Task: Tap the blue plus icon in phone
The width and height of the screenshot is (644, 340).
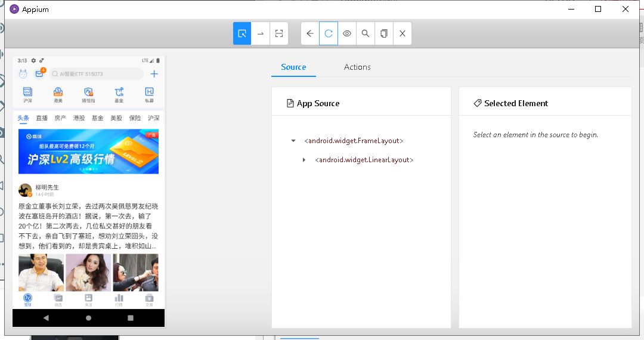Action: [154, 74]
